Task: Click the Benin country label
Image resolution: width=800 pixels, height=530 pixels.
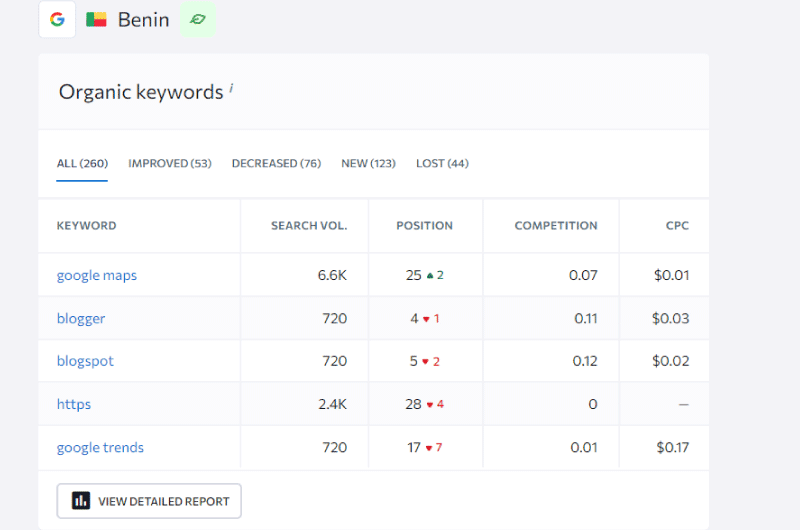Action: point(143,20)
